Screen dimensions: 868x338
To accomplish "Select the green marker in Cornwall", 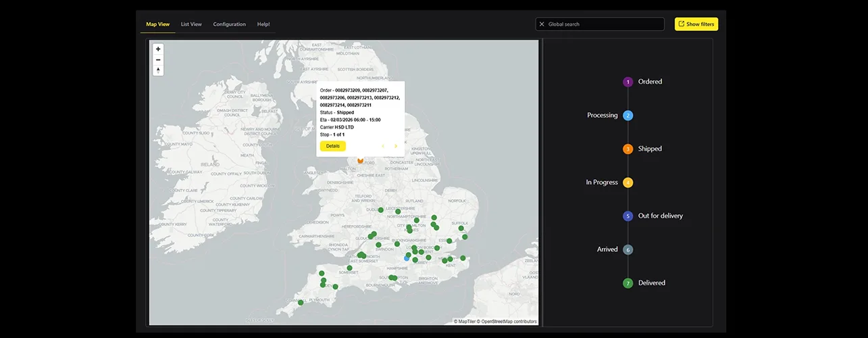I will tap(301, 303).
